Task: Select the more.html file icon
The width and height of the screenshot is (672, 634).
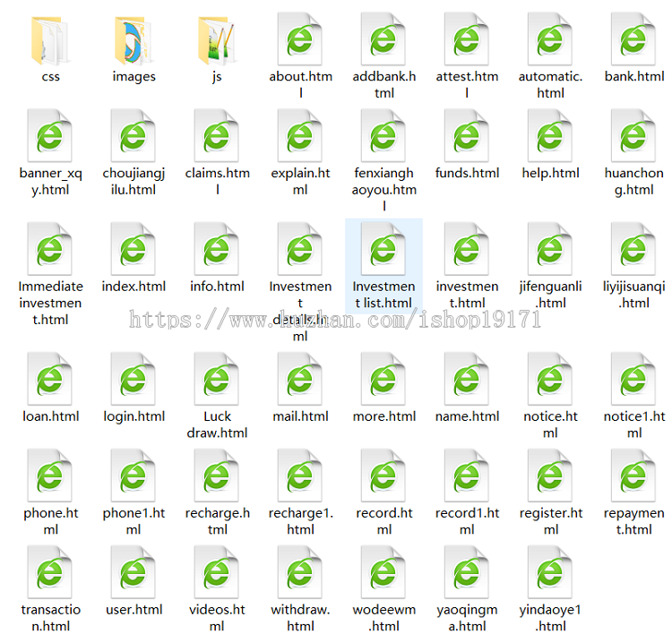Action: coord(383,379)
